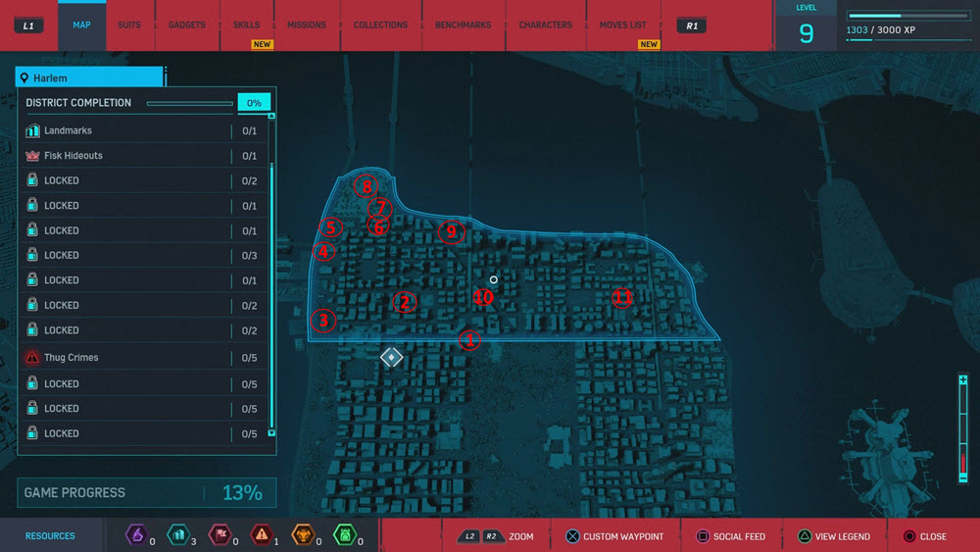Select the LOCKED row showing 0/3
This screenshot has height=552, width=980.
pyautogui.click(x=142, y=255)
